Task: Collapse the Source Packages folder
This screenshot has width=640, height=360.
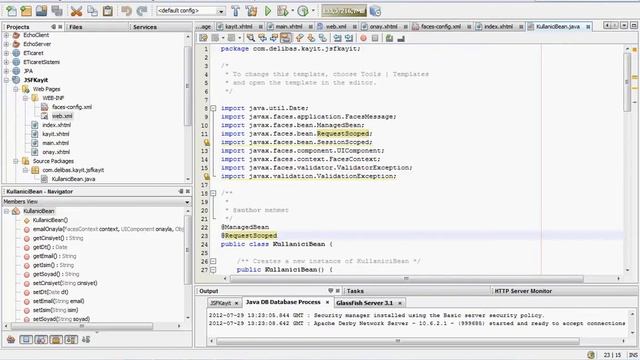Action: pyautogui.click(x=16, y=161)
